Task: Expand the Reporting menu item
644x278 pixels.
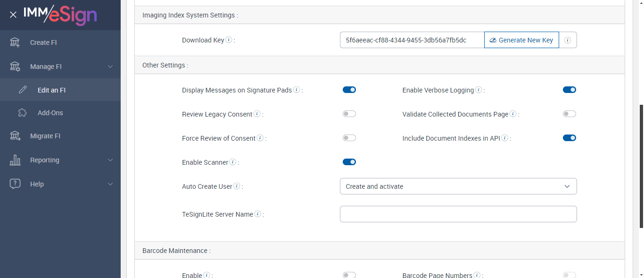Action: pos(45,160)
